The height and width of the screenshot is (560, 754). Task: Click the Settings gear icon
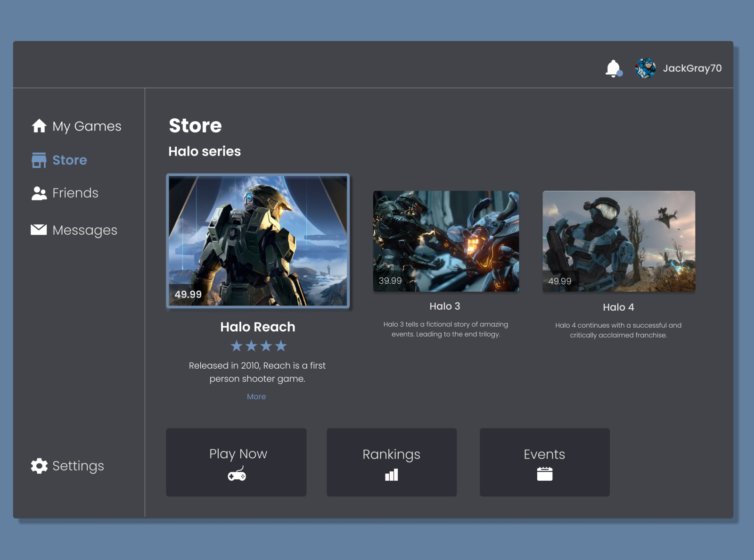pyautogui.click(x=39, y=466)
